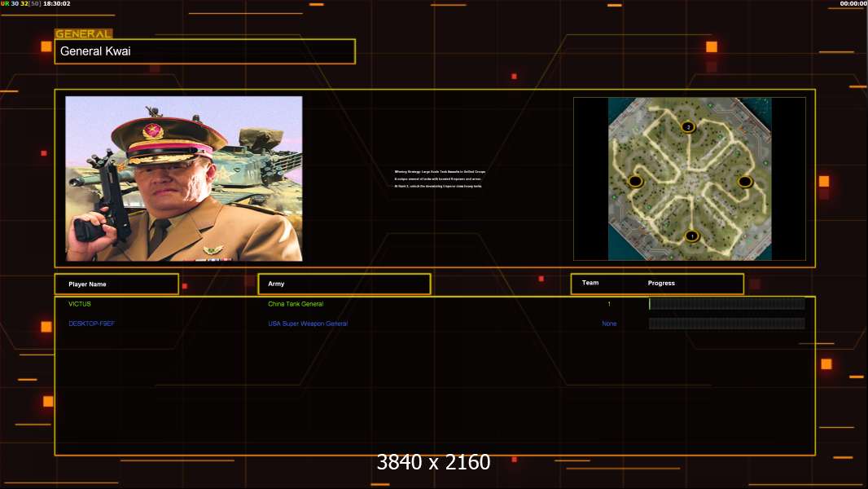
Task: Click the GENERAL label tag
Action: tap(83, 34)
